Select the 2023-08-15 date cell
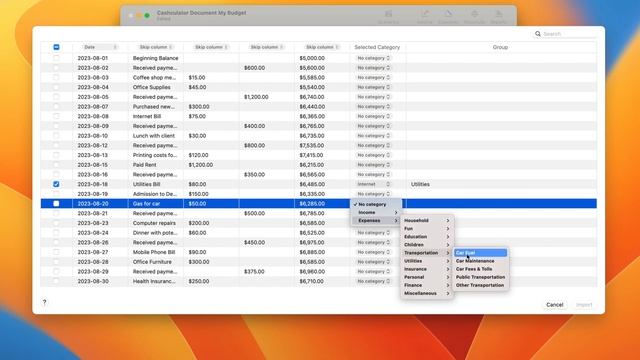The height and width of the screenshot is (360, 640). coord(93,165)
